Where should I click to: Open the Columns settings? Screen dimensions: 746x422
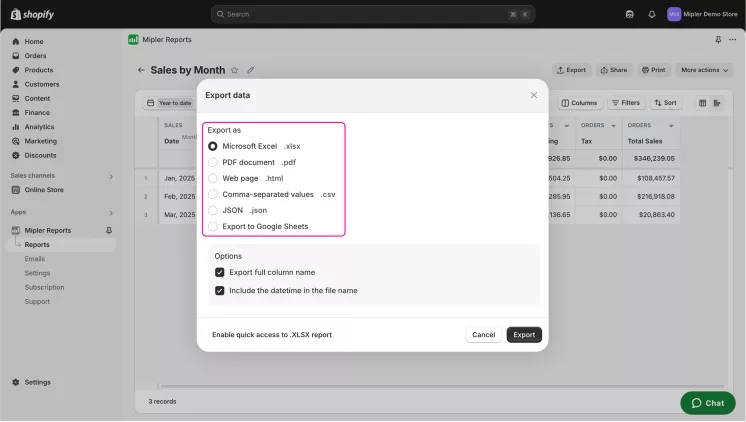click(x=579, y=103)
